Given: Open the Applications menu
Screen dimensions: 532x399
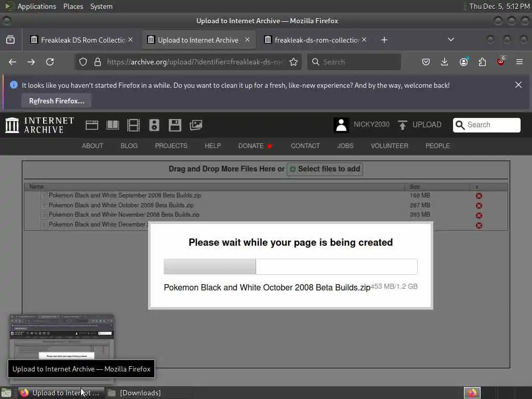Looking at the screenshot, I should pos(37,6).
